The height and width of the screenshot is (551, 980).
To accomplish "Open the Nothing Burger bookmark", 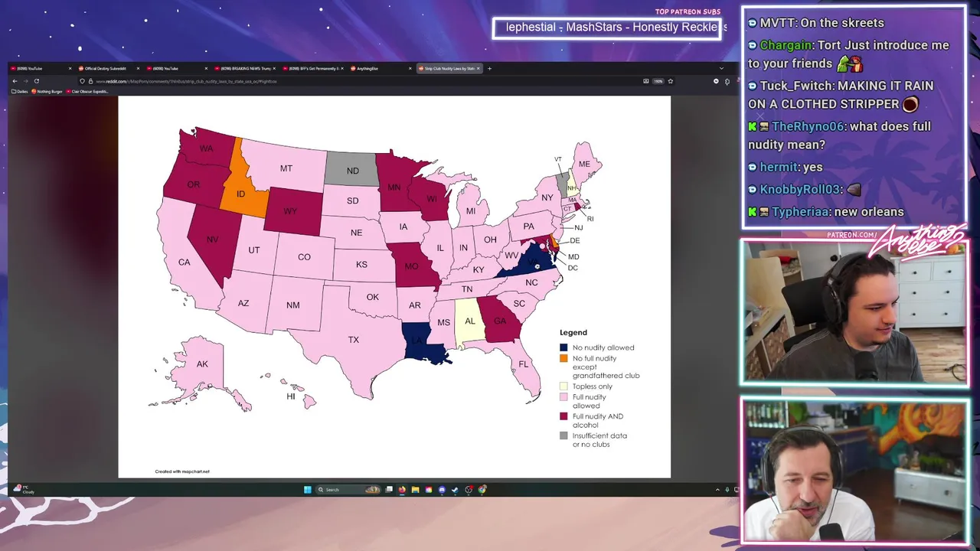I will [x=47, y=91].
